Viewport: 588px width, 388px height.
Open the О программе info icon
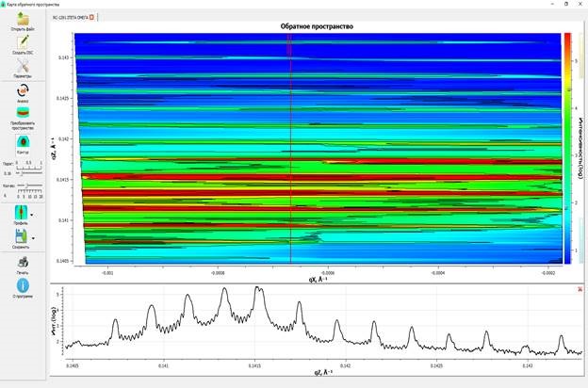[23, 285]
